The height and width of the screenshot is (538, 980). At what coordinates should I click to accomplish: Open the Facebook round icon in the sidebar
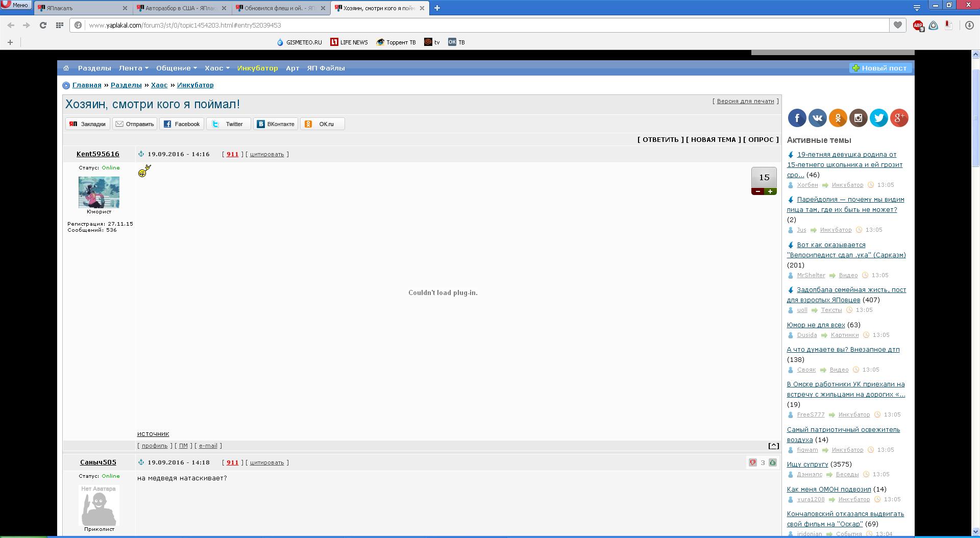click(x=797, y=118)
